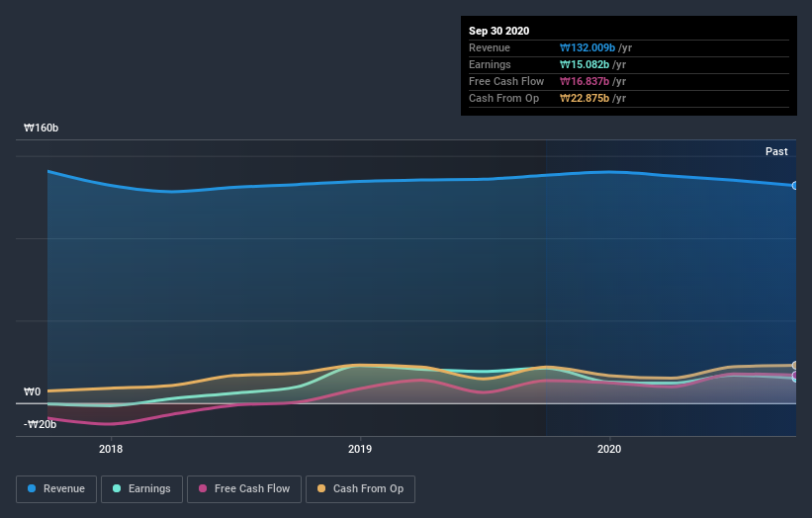This screenshot has width=812, height=518.
Task: Toggle the Cash From Op legend button
Action: point(360,489)
